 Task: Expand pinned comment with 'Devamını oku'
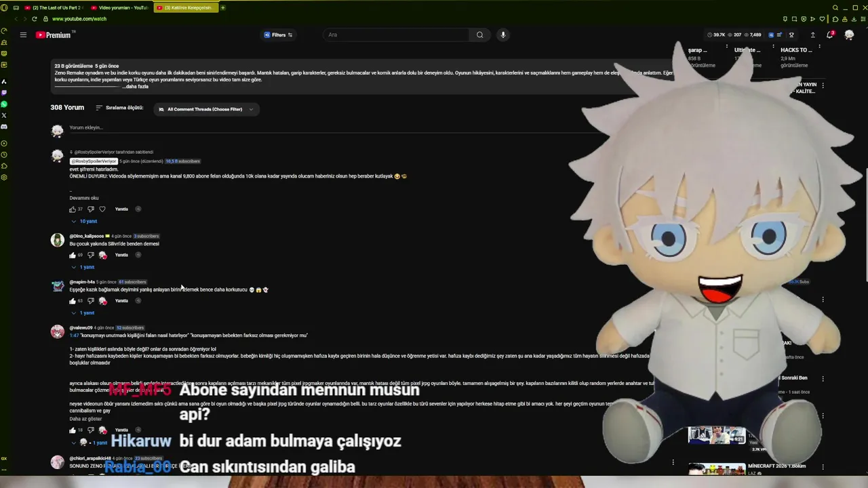[x=84, y=198]
